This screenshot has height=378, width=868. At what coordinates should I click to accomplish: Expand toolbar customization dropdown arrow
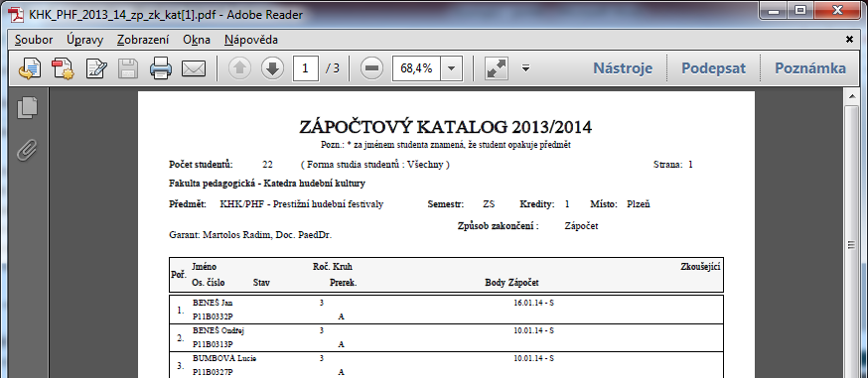click(x=526, y=68)
